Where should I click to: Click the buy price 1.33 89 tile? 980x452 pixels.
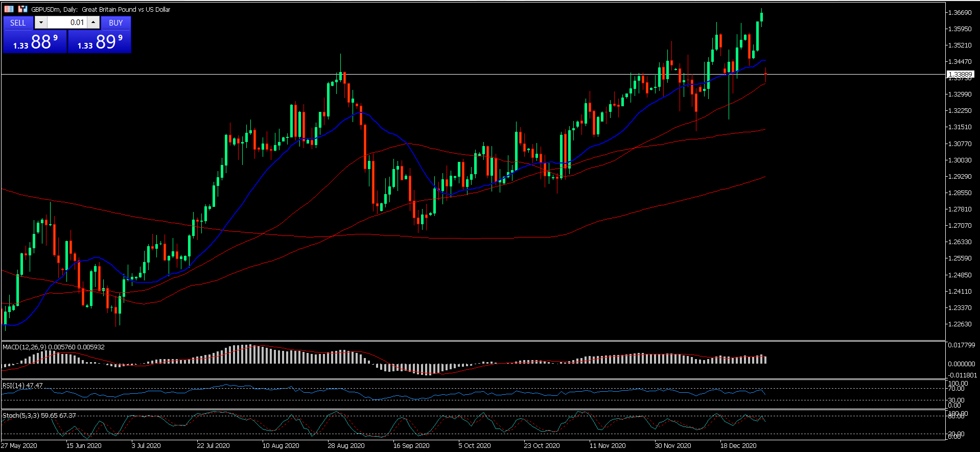pos(100,41)
